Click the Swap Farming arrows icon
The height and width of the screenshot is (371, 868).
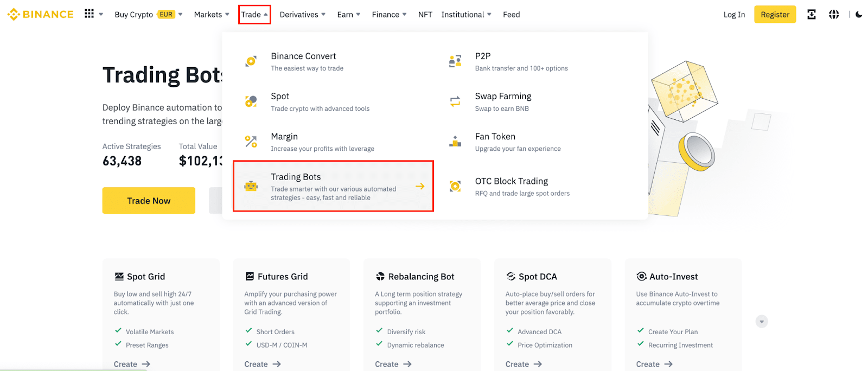pos(455,101)
